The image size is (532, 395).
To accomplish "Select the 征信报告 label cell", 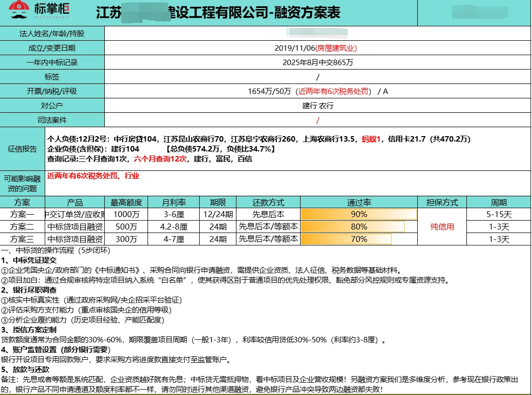I will tap(22, 149).
